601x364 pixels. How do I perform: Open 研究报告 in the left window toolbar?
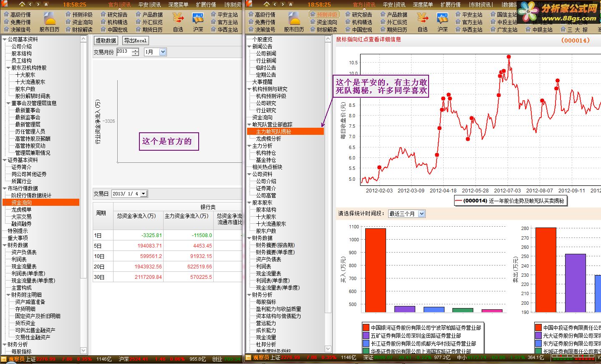(114, 14)
